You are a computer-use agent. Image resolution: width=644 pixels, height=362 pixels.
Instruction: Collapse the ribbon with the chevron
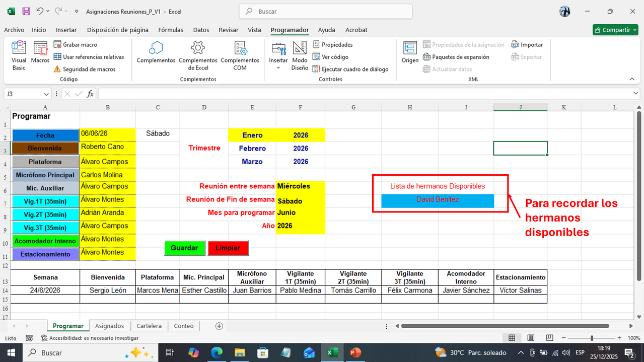(x=631, y=79)
